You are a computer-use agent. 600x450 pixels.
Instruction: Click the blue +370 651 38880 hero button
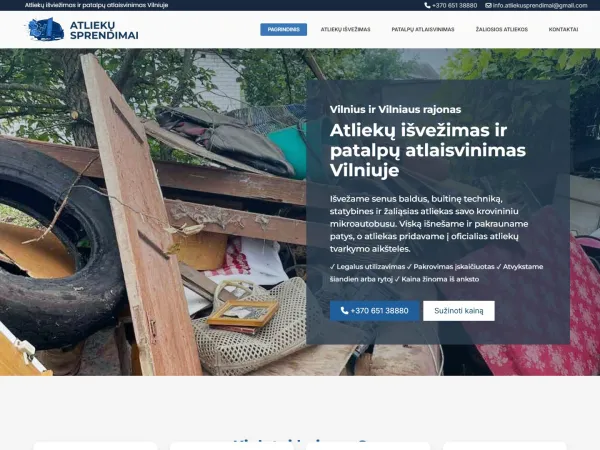374,311
